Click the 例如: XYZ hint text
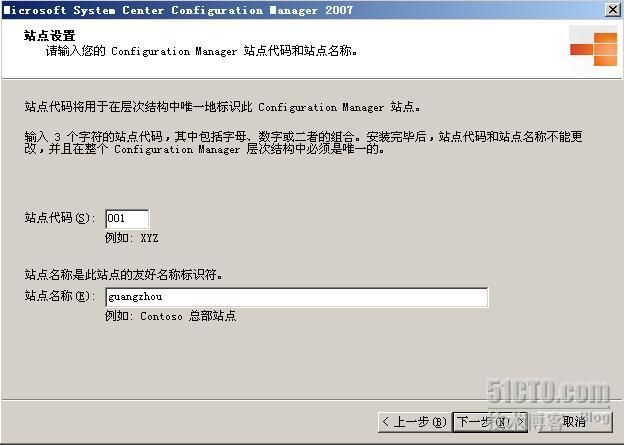The image size is (624, 445). [x=132, y=238]
